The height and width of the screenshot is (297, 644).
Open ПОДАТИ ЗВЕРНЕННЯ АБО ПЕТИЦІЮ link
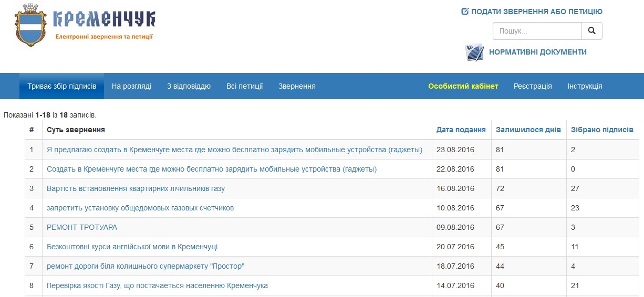point(536,12)
